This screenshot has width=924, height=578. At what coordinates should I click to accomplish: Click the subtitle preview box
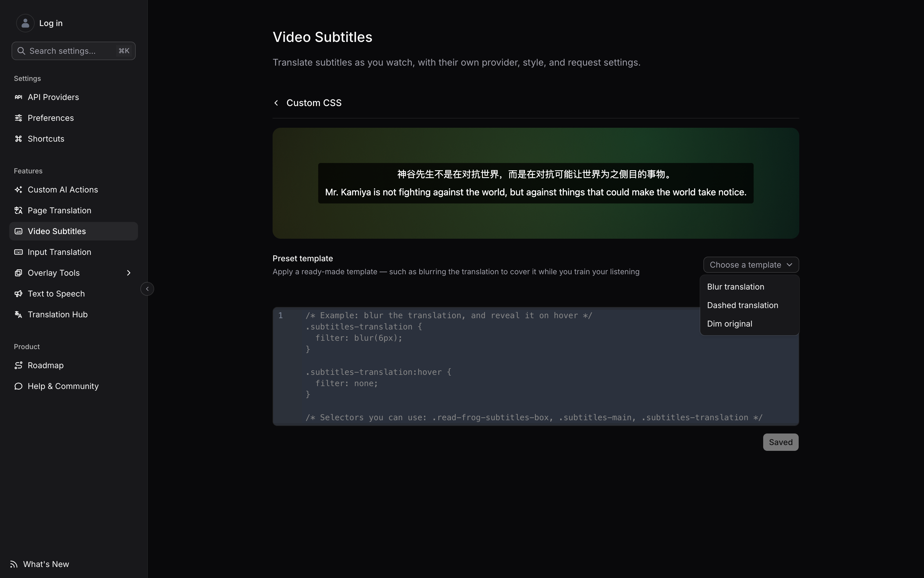[x=536, y=183]
